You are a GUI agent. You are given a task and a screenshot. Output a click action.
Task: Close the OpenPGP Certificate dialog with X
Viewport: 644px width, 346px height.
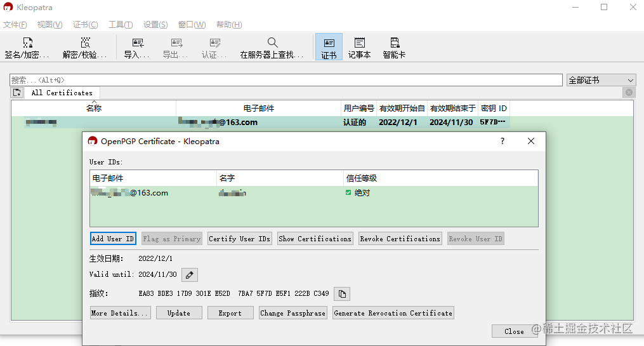coord(531,141)
